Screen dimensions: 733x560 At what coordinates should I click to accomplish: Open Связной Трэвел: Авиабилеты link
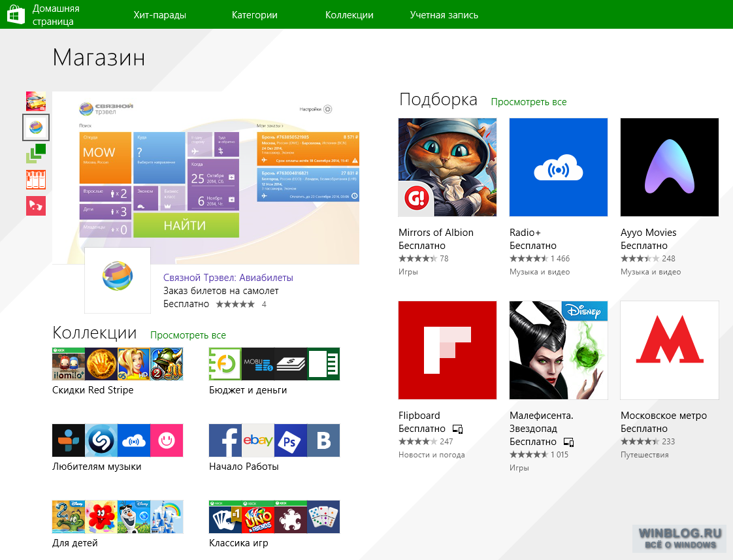[x=228, y=278]
